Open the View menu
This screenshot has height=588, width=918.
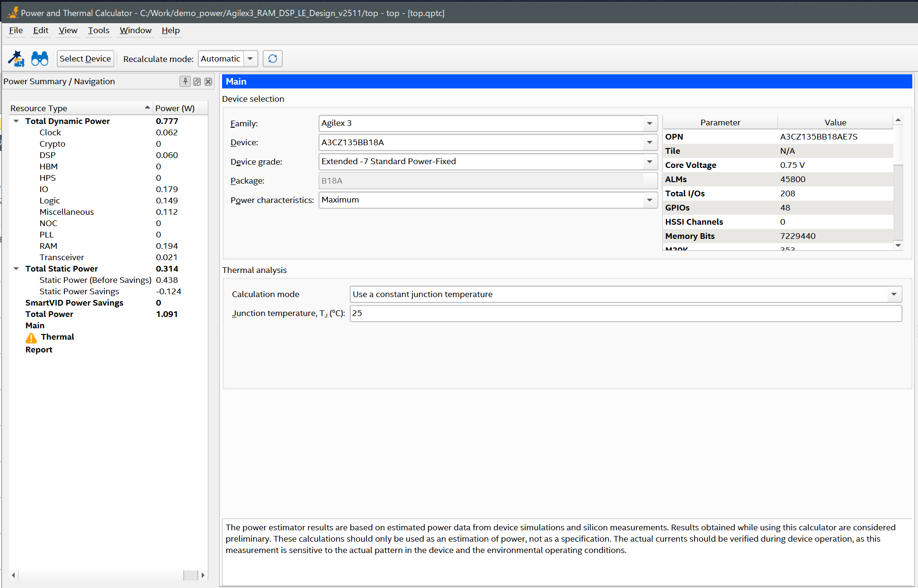coord(68,30)
